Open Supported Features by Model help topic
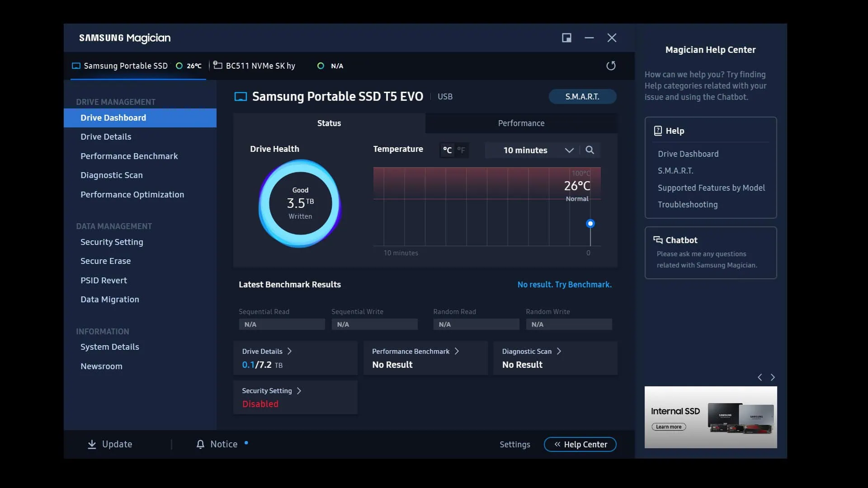 (x=711, y=188)
